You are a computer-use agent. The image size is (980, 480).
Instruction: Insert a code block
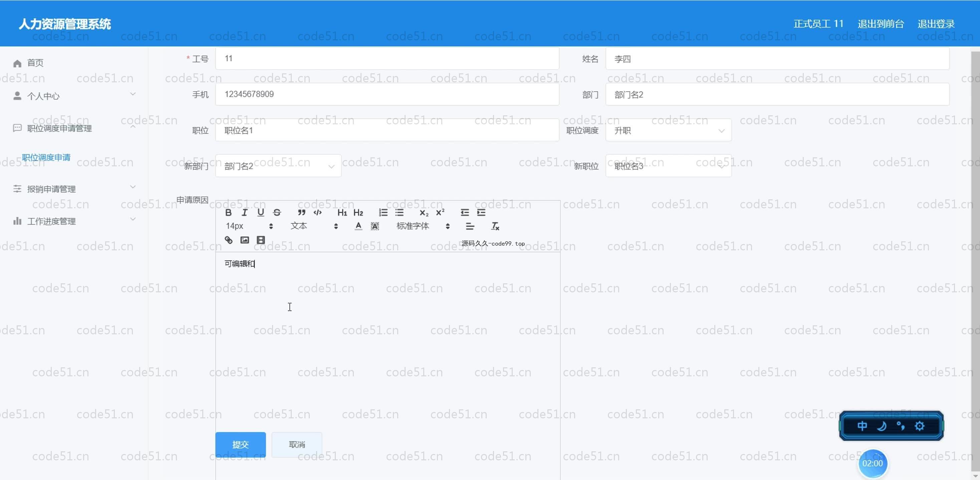point(318,212)
